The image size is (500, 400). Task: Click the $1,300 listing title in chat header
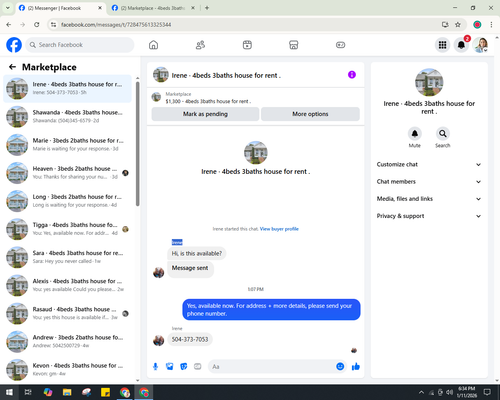click(208, 101)
